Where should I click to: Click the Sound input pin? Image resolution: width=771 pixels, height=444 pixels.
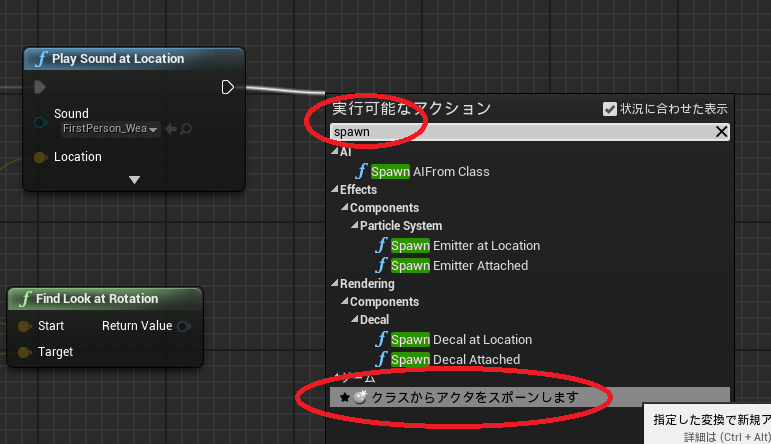(40, 122)
